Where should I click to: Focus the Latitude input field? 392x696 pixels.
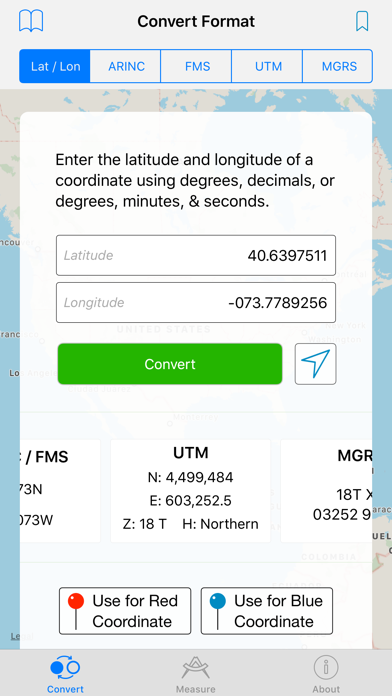click(196, 255)
